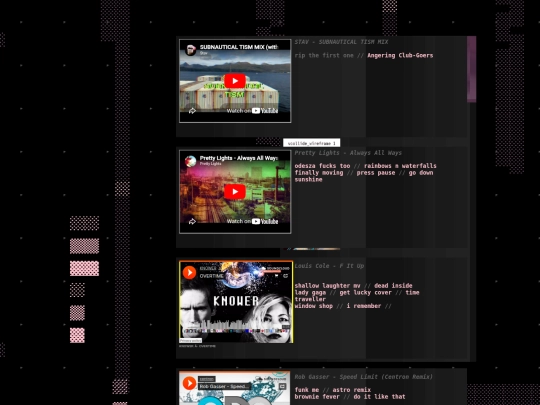Click the share icon in Rob Gasser player

coord(283,386)
